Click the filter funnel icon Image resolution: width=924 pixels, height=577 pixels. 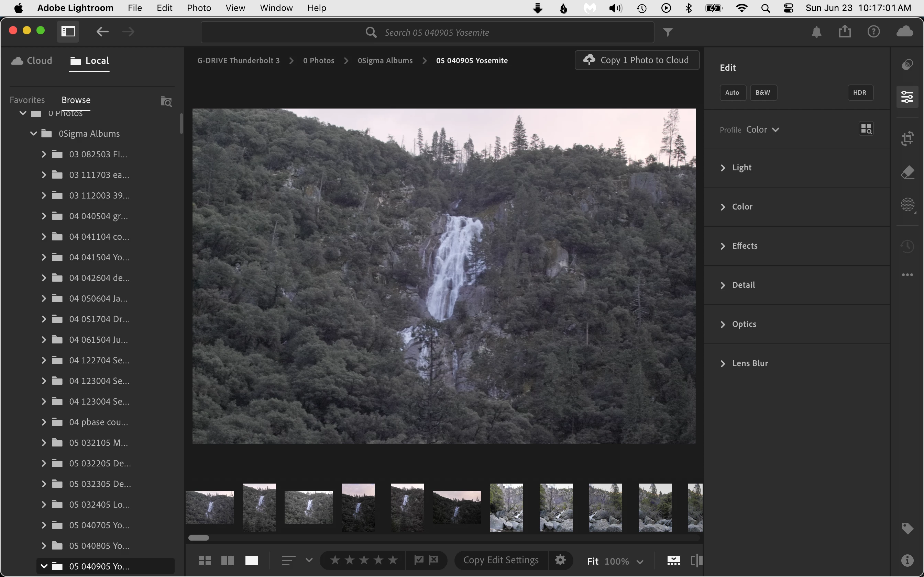668,32
